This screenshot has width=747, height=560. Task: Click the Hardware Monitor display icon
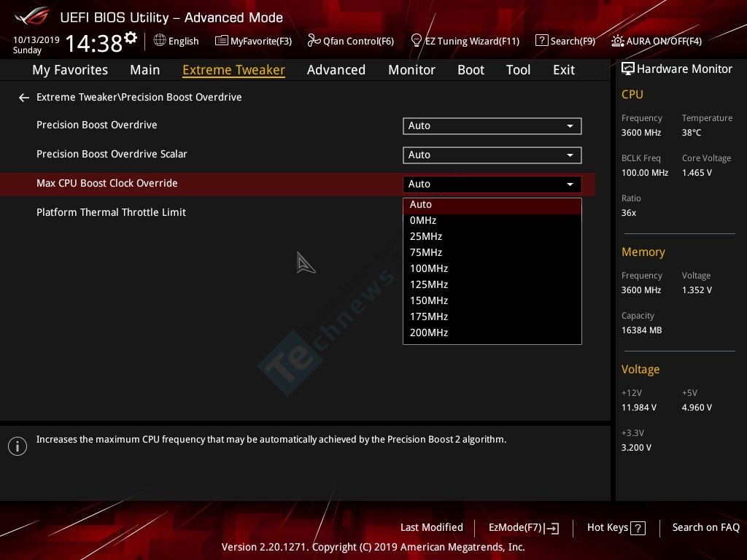[x=628, y=69]
